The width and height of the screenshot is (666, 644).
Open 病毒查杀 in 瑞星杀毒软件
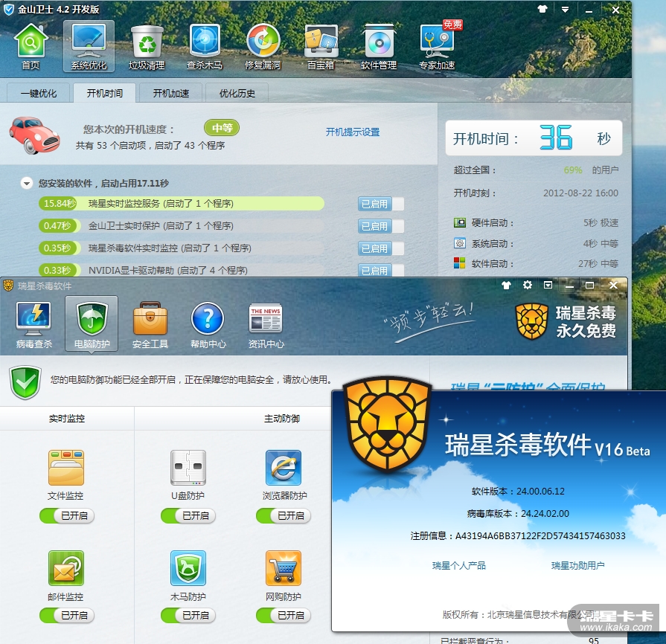(x=34, y=325)
